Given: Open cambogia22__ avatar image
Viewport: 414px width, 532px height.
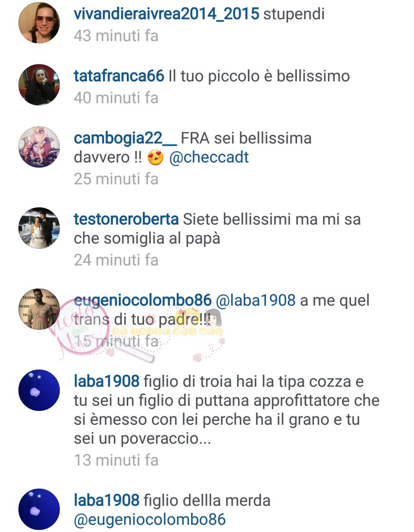Looking at the screenshot, I should click(39, 147).
